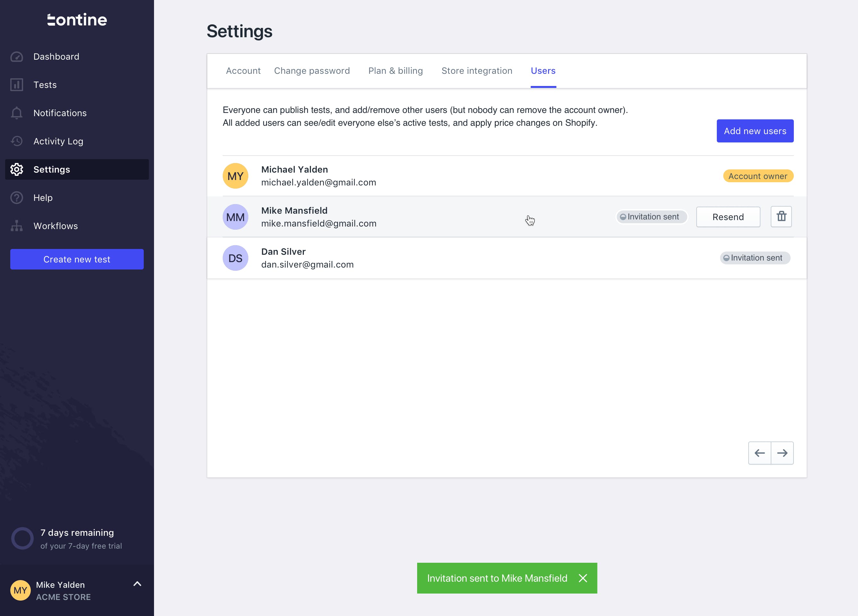Click Dan Silver's DS avatar
Image resolution: width=858 pixels, height=616 pixels.
[235, 258]
